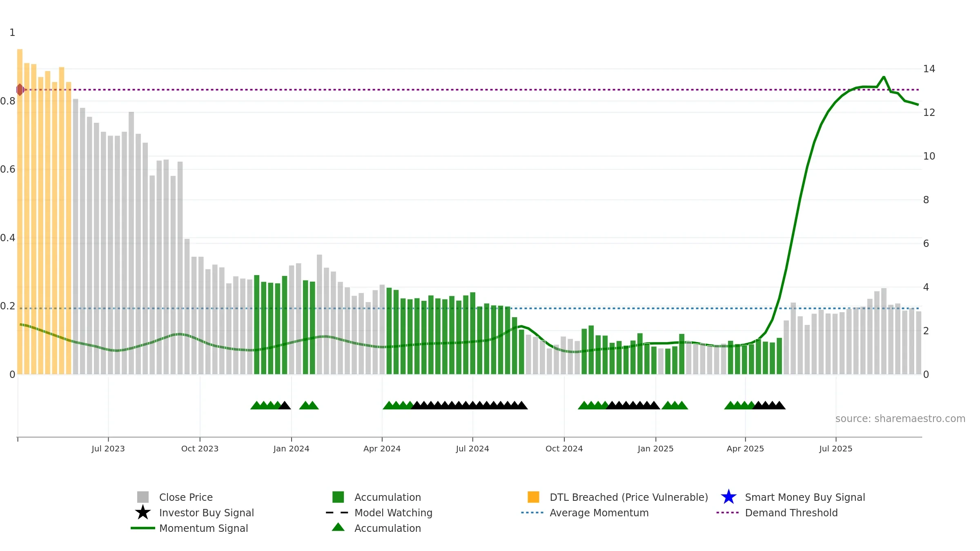Click the gray Close Price legend square
This screenshot has height=551, width=980.
point(143,497)
